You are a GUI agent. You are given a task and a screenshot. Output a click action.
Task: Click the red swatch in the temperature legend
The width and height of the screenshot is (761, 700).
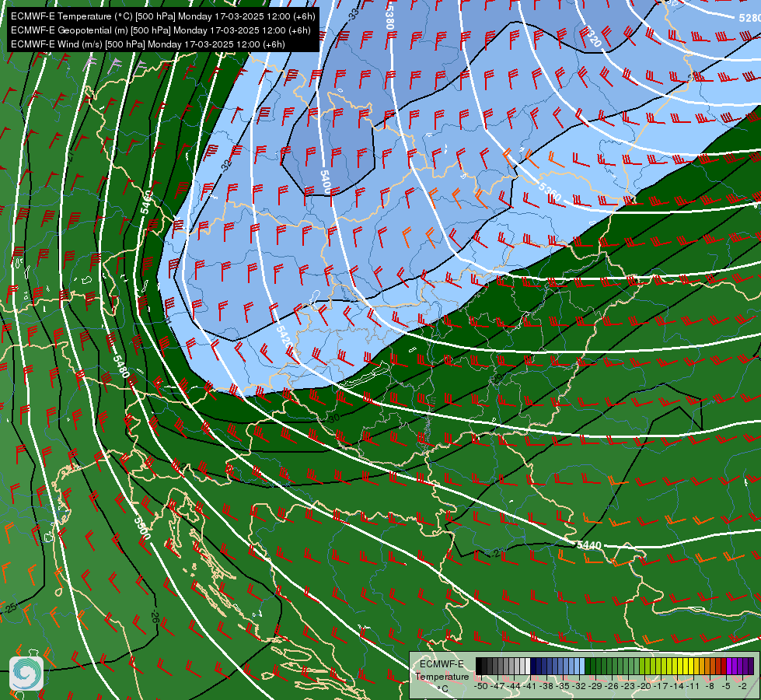(724, 666)
